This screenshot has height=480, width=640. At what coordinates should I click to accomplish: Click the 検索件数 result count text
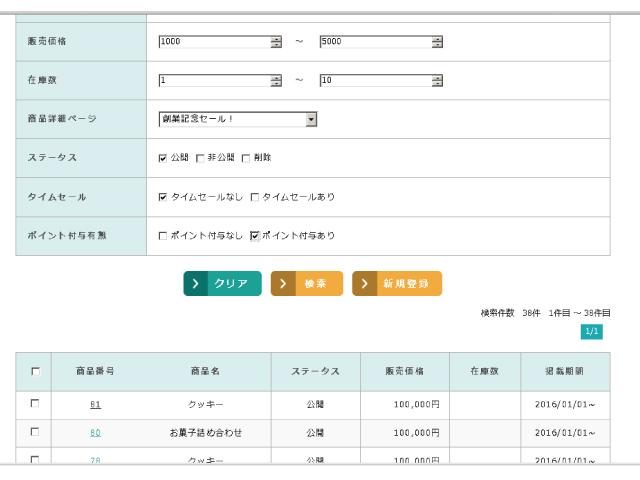click(x=545, y=313)
